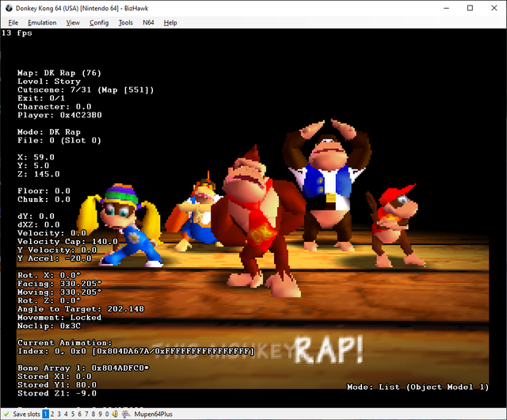Click the 'Stored Y1: 80.0' line

(x=57, y=384)
